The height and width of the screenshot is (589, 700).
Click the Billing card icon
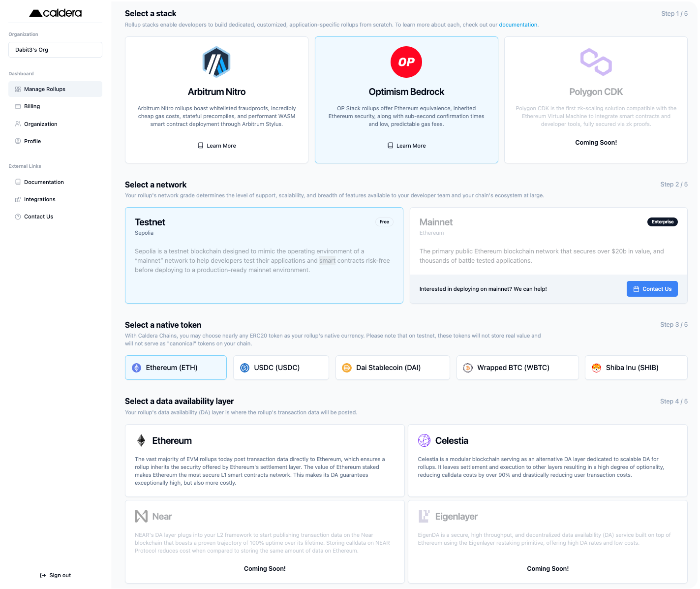[18, 106]
